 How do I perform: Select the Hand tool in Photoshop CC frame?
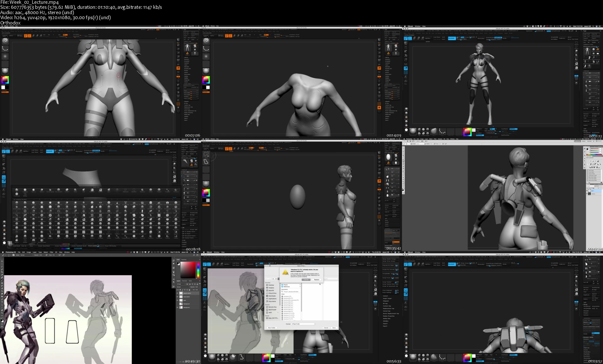click(2, 310)
